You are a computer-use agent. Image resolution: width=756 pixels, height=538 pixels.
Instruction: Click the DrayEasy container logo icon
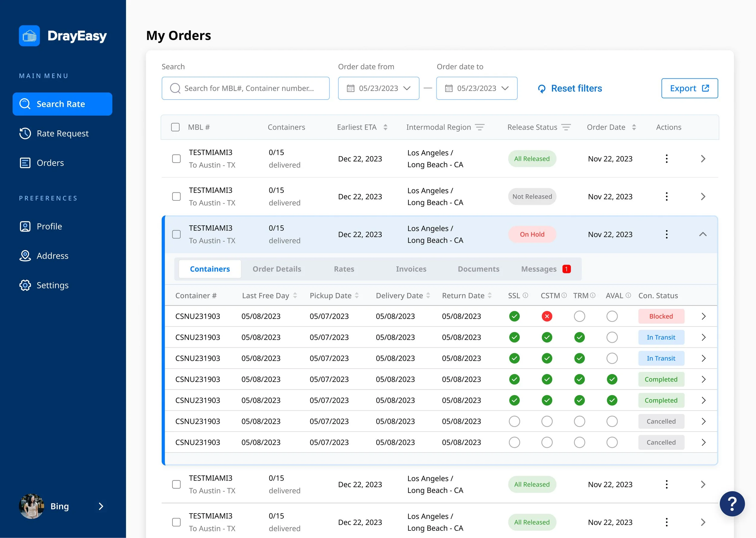point(29,36)
